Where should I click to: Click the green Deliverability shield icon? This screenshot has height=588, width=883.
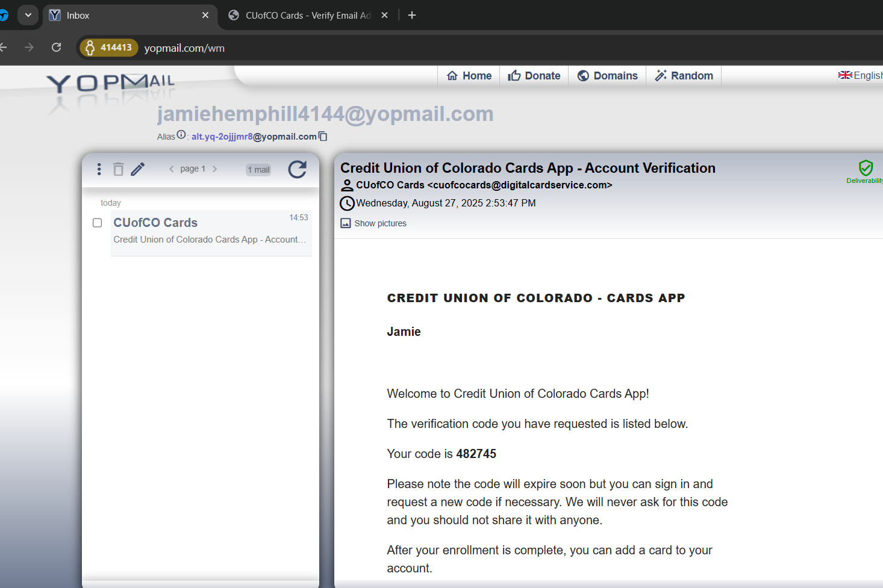click(x=866, y=168)
